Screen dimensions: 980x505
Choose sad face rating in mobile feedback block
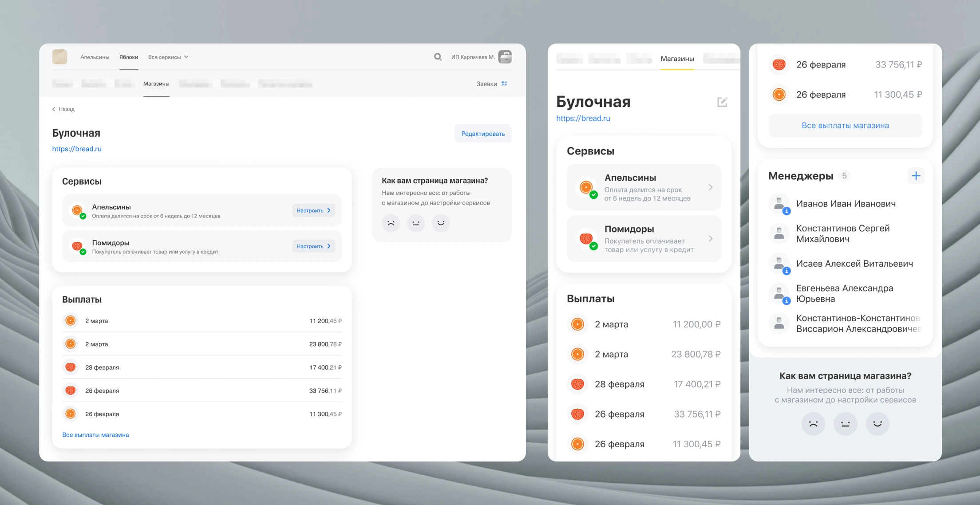[x=813, y=423]
